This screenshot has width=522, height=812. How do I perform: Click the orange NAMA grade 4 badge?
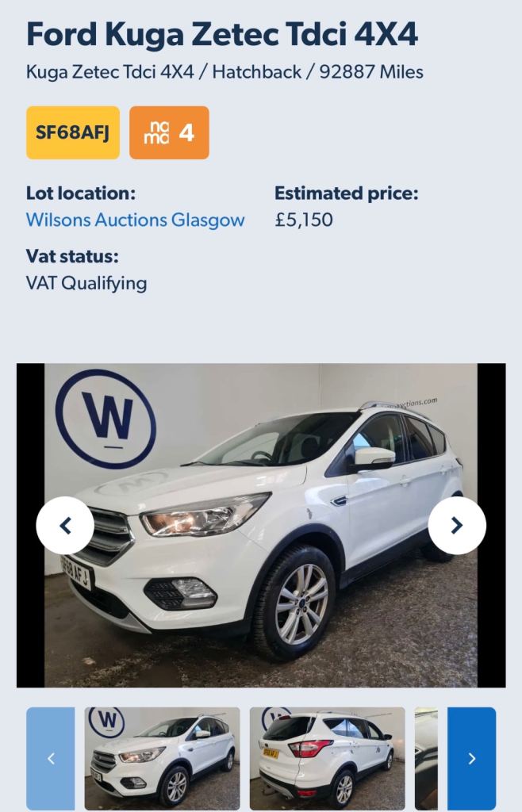tap(169, 132)
